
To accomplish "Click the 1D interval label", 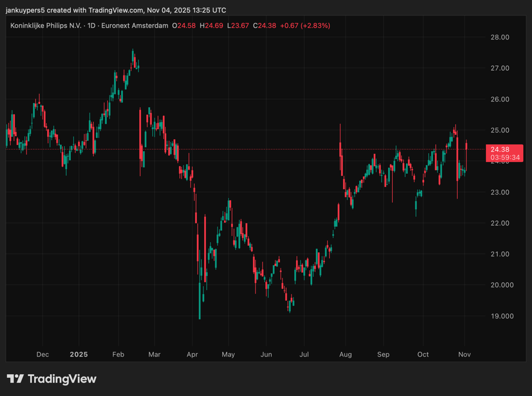I will (91, 25).
